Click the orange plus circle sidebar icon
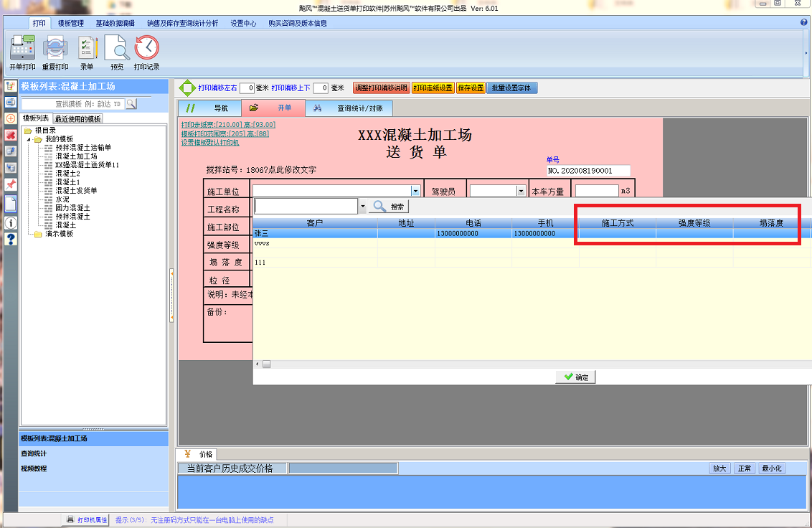Viewport: 812px width, 528px height. point(11,118)
